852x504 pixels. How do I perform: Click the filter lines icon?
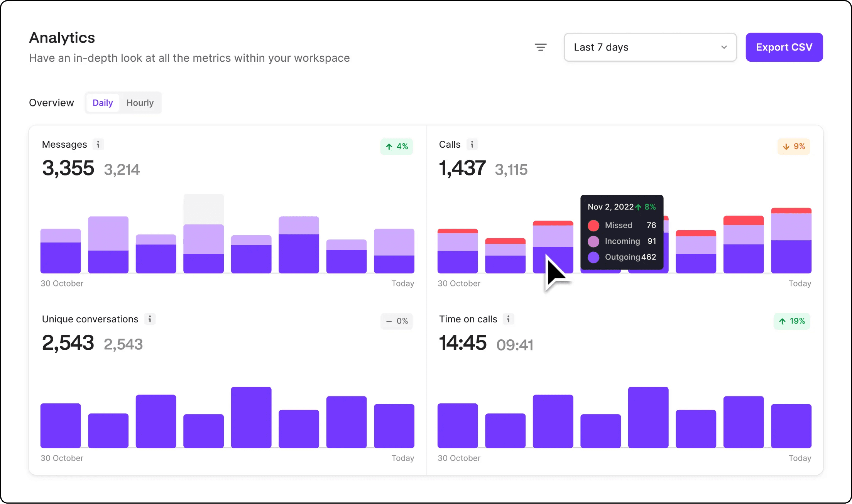(540, 47)
